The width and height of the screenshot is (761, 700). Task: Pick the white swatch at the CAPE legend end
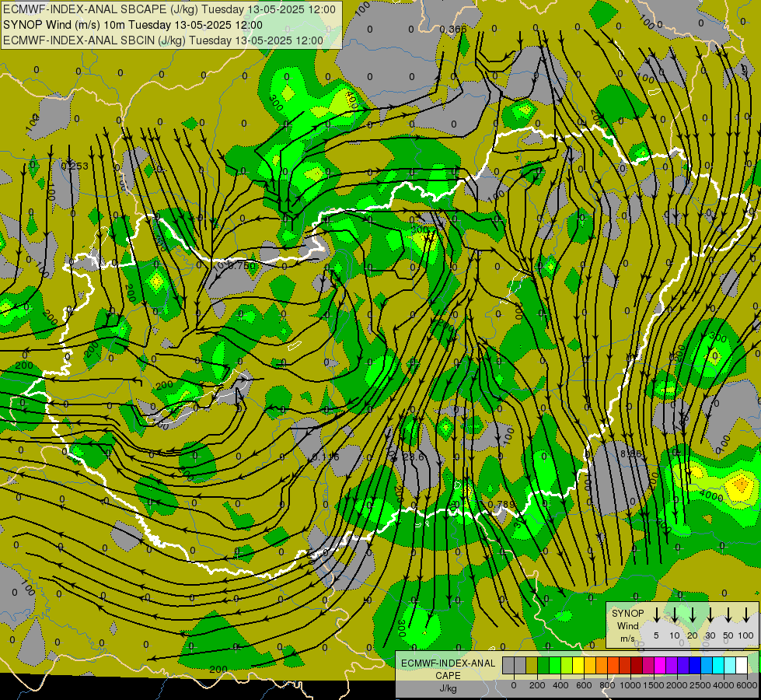[742, 665]
